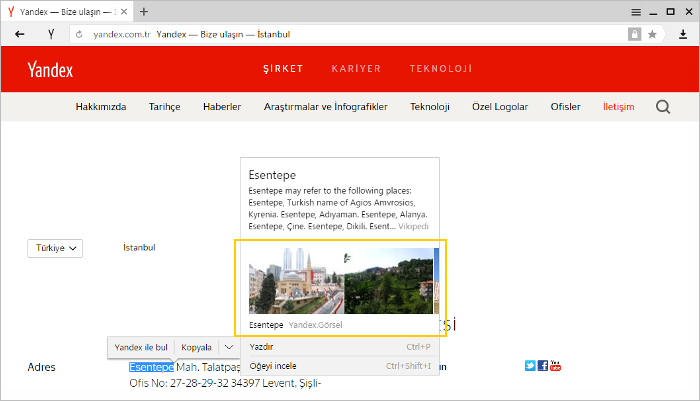Click the Adres label
700x401 pixels.
tap(42, 367)
